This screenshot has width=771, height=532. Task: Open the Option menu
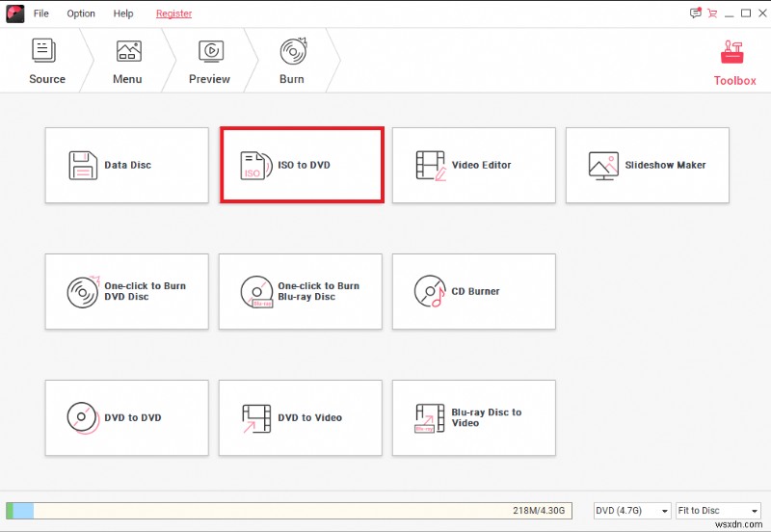pos(81,13)
